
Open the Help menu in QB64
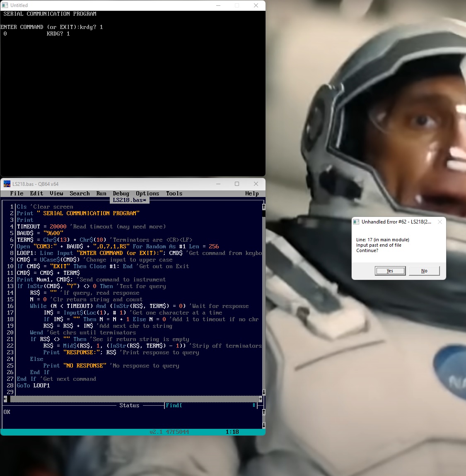pos(252,193)
